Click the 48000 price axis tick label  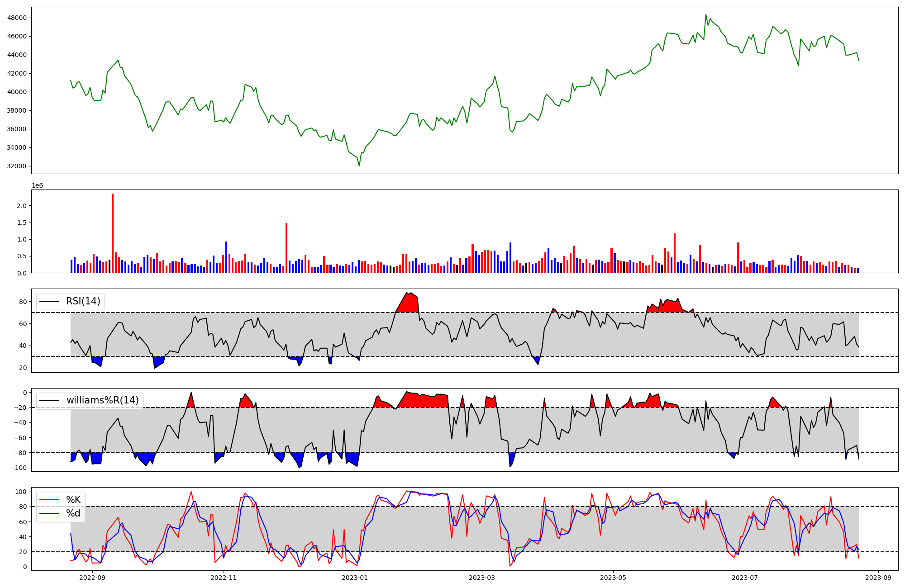click(17, 18)
